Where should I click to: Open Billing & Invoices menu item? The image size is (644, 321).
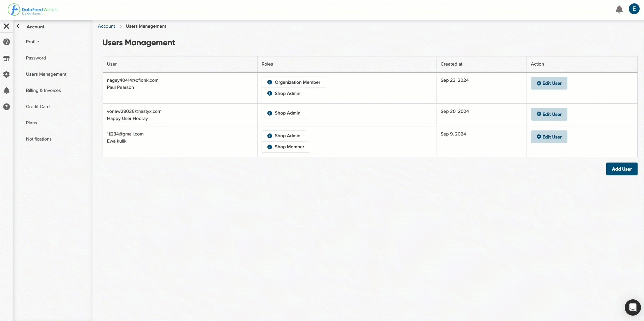tap(44, 90)
